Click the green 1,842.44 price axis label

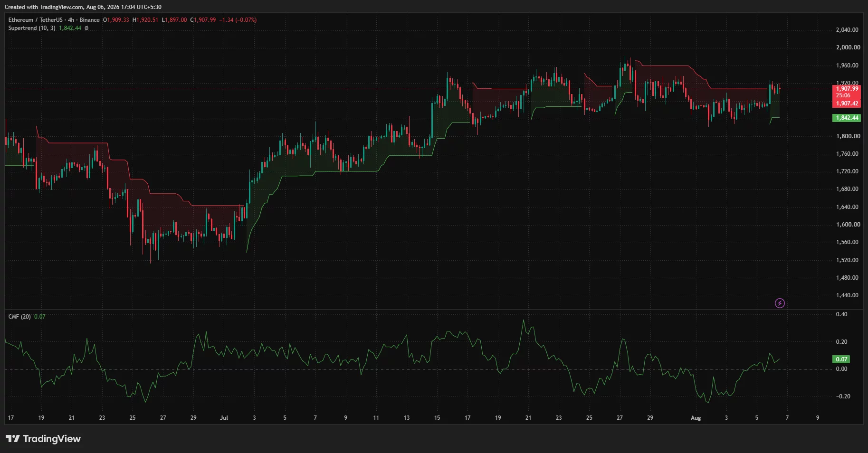(847, 118)
